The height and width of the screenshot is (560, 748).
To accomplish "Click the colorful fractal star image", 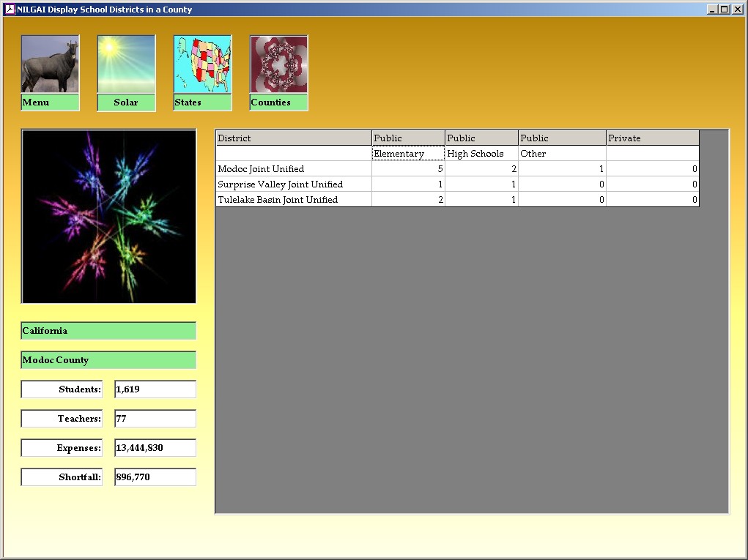I will coord(109,217).
